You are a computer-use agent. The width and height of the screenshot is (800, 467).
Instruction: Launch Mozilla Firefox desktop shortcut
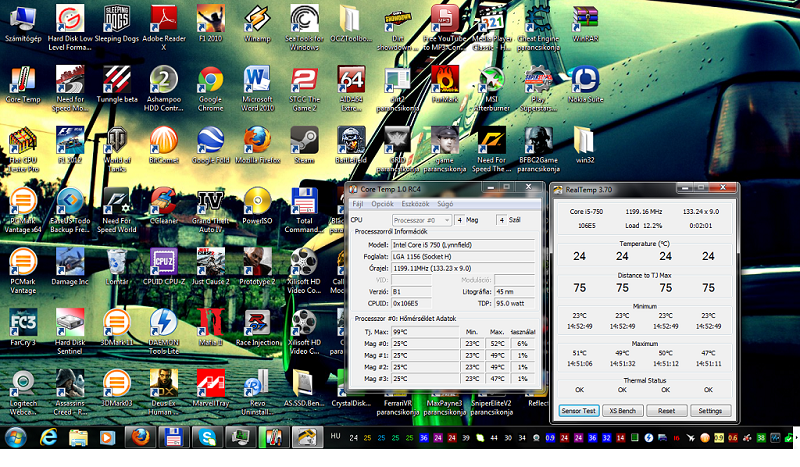coord(257,146)
